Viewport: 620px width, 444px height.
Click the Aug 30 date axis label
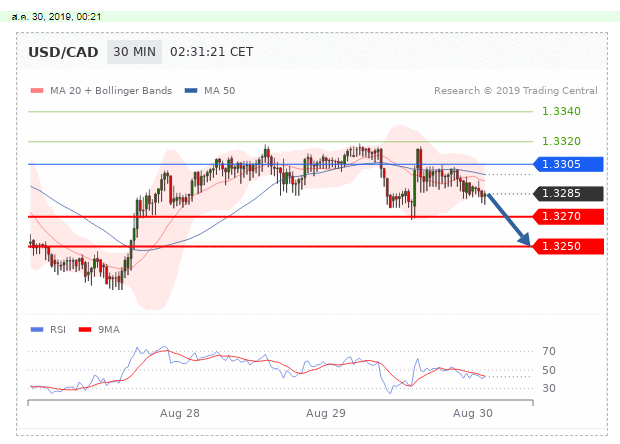[473, 413]
